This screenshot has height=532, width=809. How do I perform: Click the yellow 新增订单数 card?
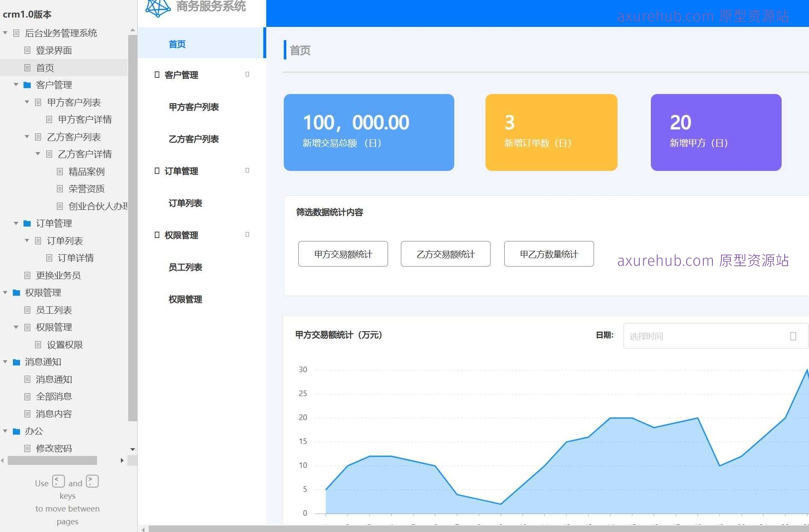coord(551,132)
